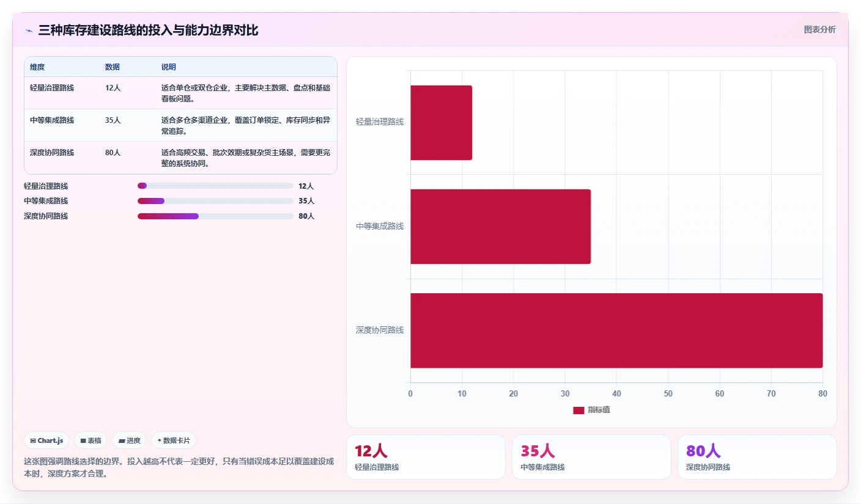Open the 35人 data card

tap(591, 457)
